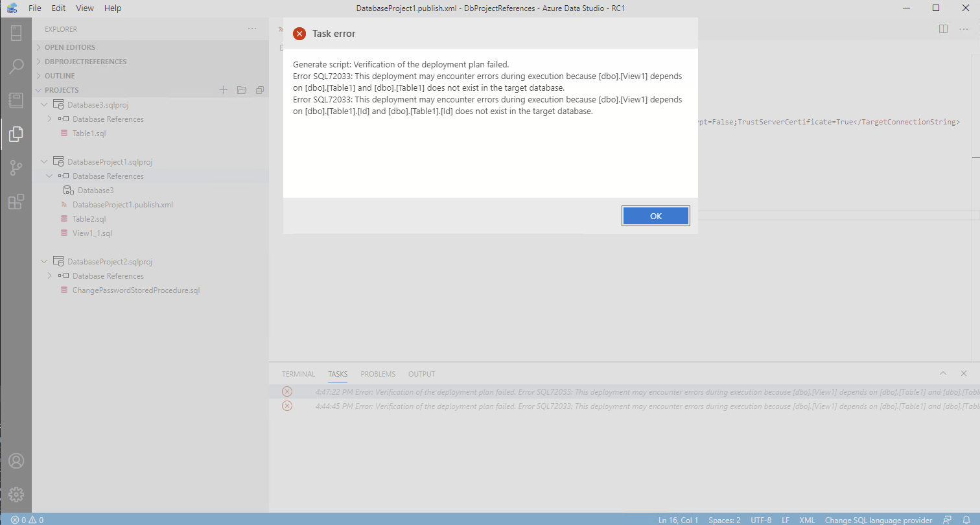The height and width of the screenshot is (525, 980).
Task: Expand the OPEN EDITORS section
Action: tap(70, 47)
